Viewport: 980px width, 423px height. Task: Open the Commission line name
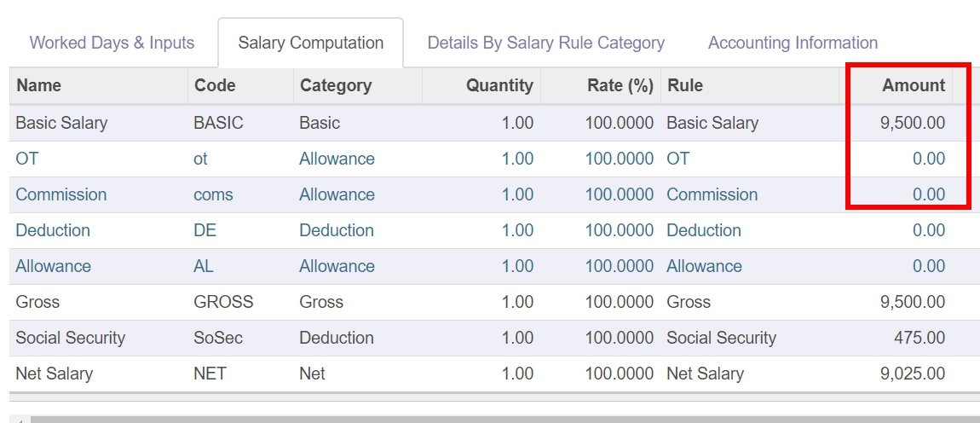point(61,194)
